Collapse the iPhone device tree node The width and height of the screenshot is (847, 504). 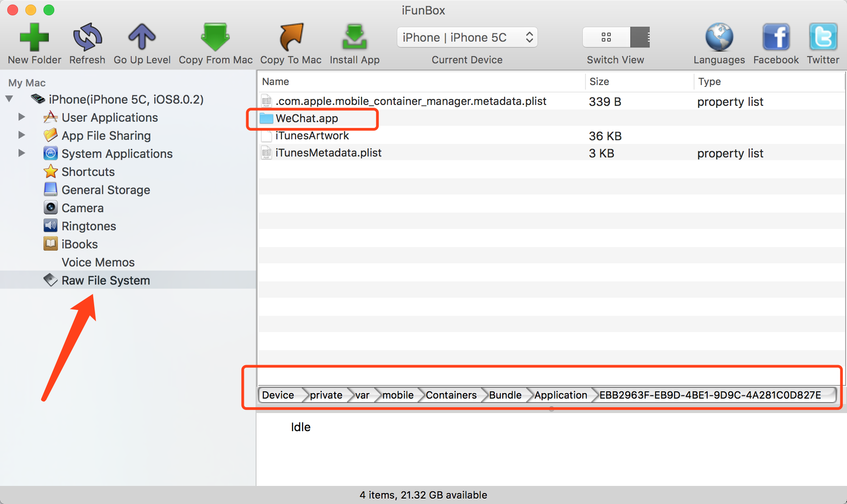(x=9, y=99)
